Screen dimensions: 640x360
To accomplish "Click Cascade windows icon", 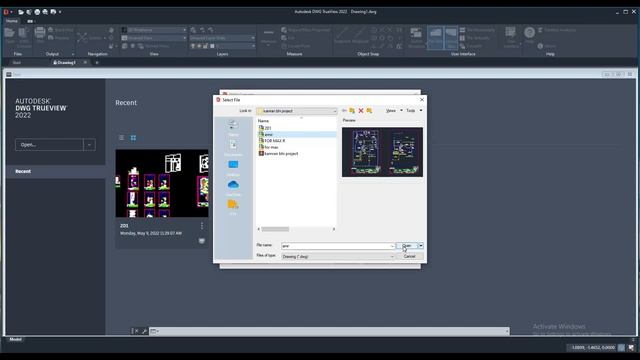I will 462,46.
